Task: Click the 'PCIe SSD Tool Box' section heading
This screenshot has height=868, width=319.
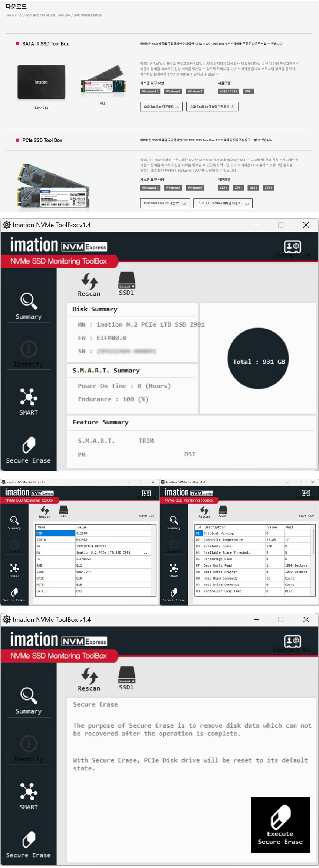Action: (x=42, y=140)
